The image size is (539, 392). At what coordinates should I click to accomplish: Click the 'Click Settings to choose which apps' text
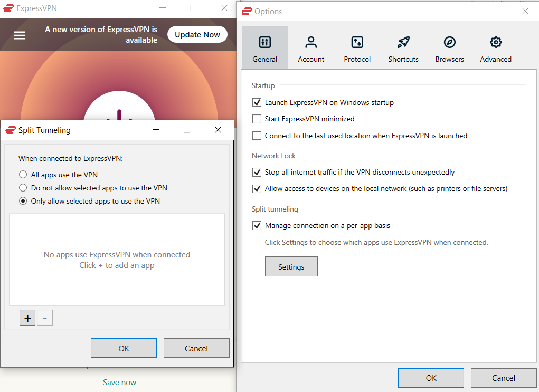tap(376, 242)
